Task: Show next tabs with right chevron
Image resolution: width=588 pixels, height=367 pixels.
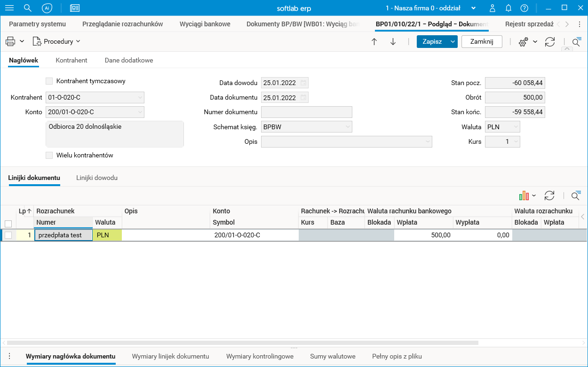Action: click(567, 24)
